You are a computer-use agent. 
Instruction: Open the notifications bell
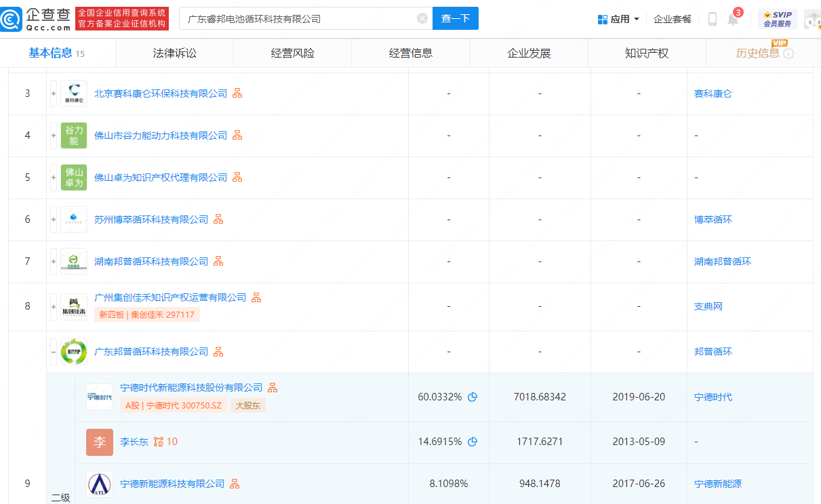click(733, 19)
